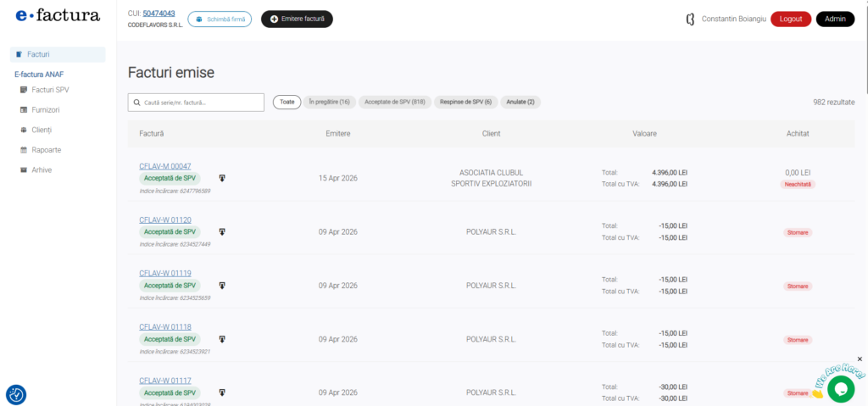Show 'Respinse de SPV (6)' invoices
The width and height of the screenshot is (868, 406).
465,102
